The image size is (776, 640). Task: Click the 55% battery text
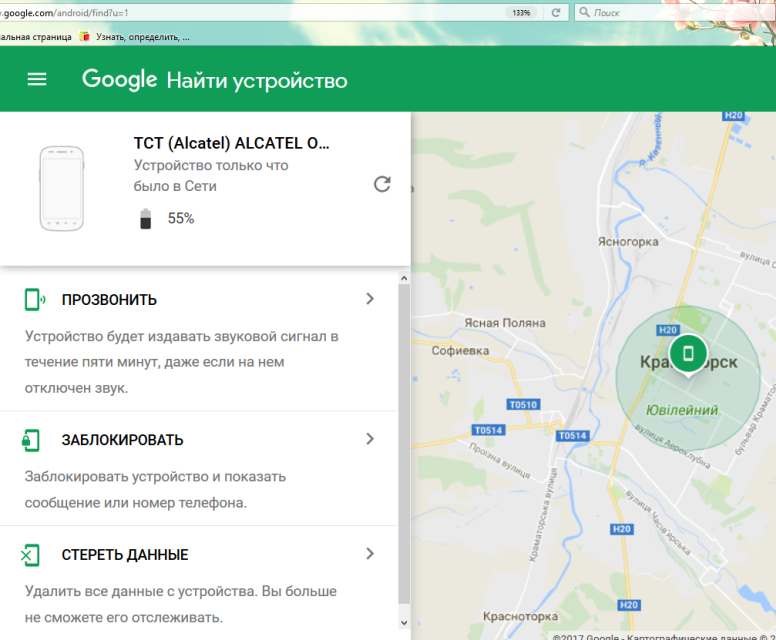[x=181, y=218]
